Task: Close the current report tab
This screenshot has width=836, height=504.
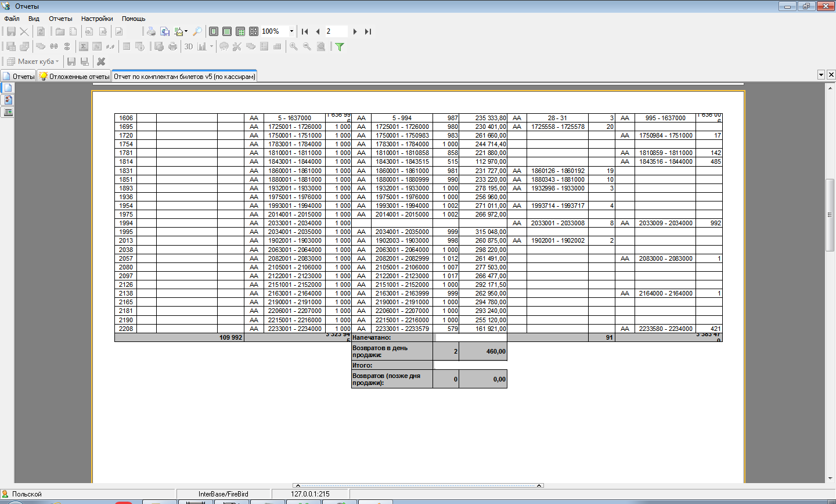Action: pyautogui.click(x=831, y=74)
